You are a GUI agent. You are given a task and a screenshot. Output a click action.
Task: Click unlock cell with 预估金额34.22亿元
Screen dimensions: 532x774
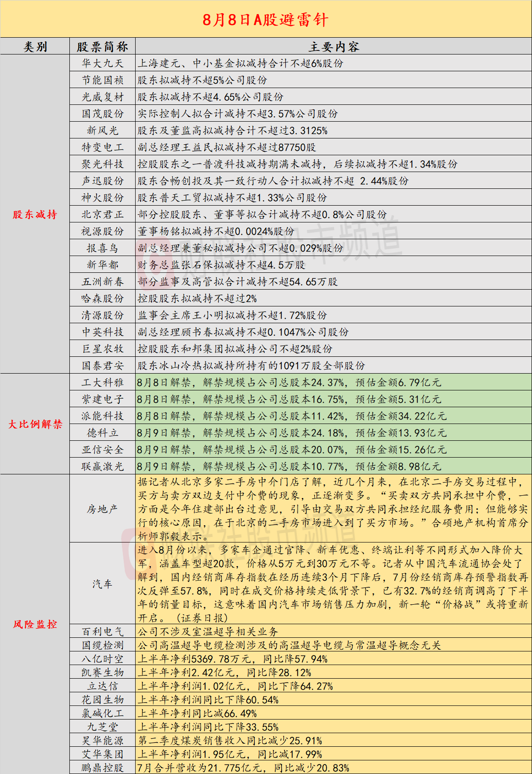point(333,416)
